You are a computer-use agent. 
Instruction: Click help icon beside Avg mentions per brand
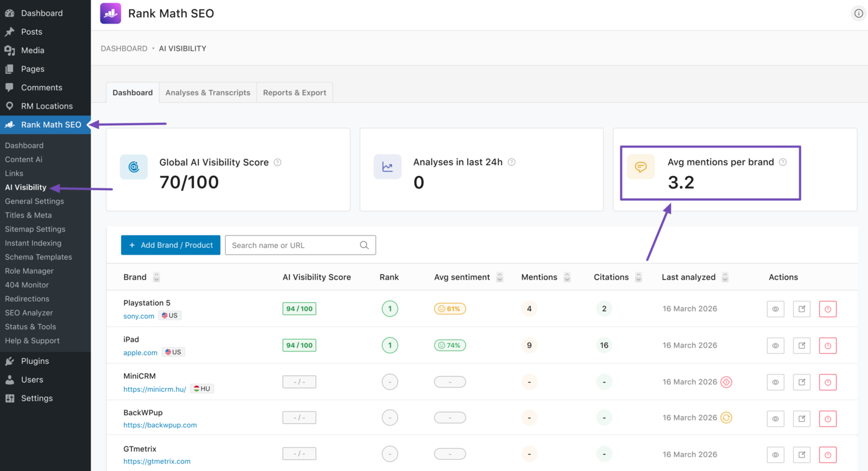coord(783,162)
